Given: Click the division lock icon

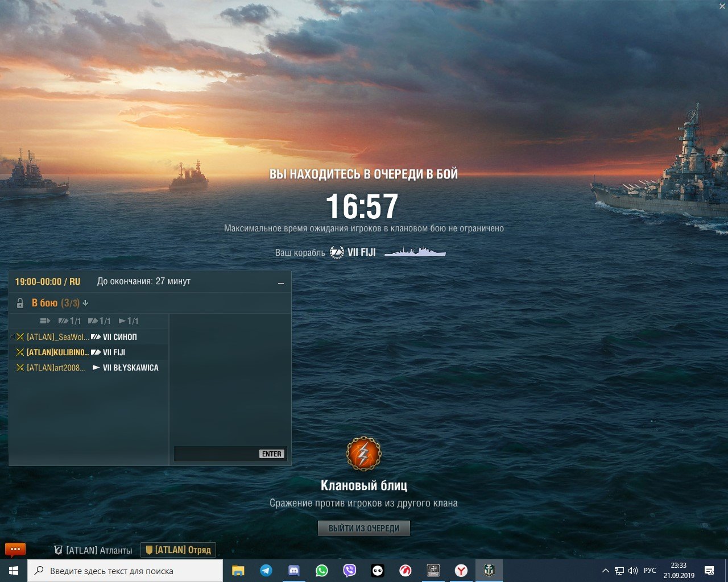Looking at the screenshot, I should [x=20, y=303].
